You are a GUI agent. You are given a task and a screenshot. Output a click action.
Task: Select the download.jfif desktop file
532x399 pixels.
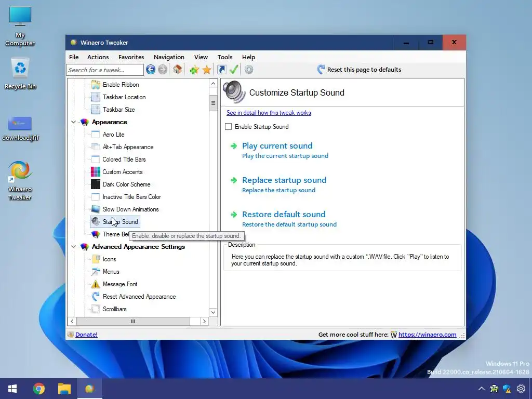(x=20, y=128)
